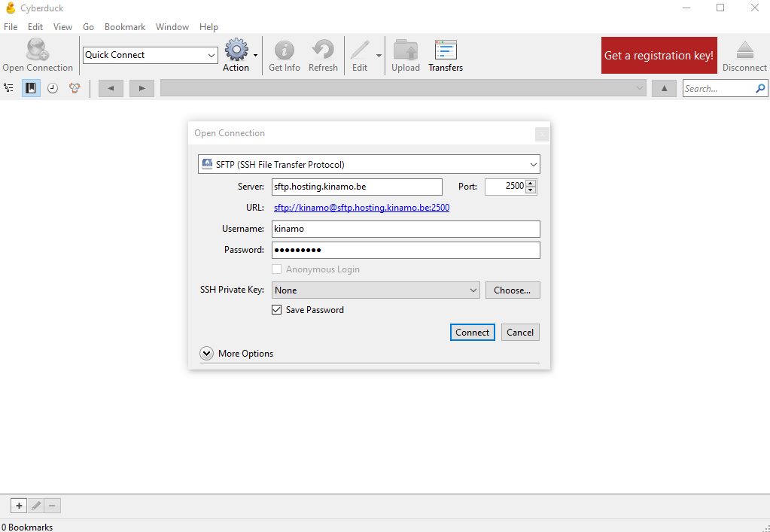Open the Go menu

(x=88, y=27)
